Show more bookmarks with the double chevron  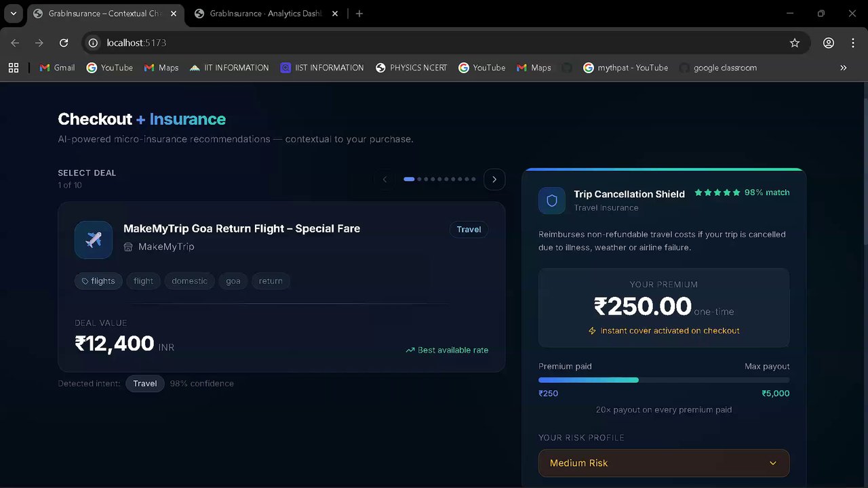tap(844, 68)
